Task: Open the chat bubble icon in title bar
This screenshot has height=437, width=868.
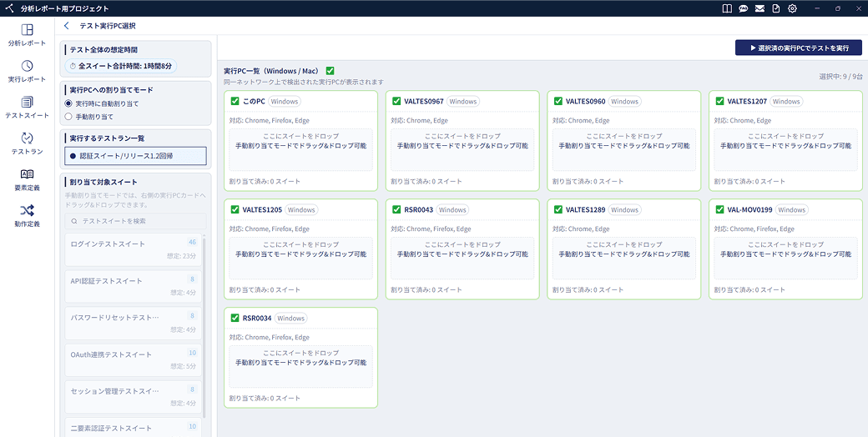Action: tap(744, 8)
